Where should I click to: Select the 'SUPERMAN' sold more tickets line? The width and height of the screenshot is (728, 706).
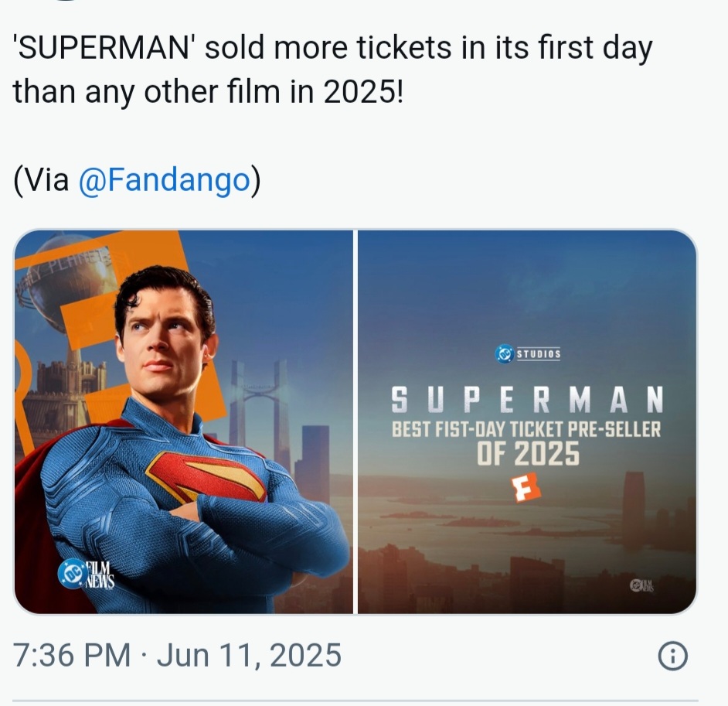point(333,47)
